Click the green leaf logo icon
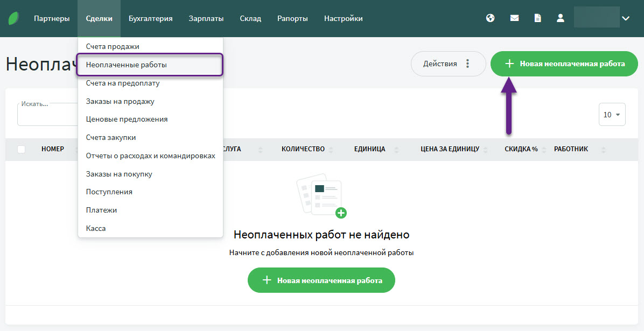Screen dimensions: 644x331 click(13, 18)
